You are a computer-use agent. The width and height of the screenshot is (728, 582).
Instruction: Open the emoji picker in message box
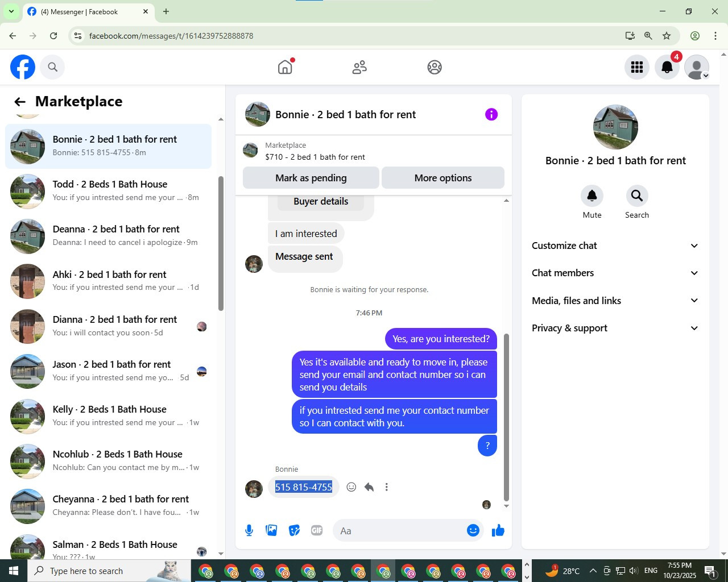tap(473, 530)
